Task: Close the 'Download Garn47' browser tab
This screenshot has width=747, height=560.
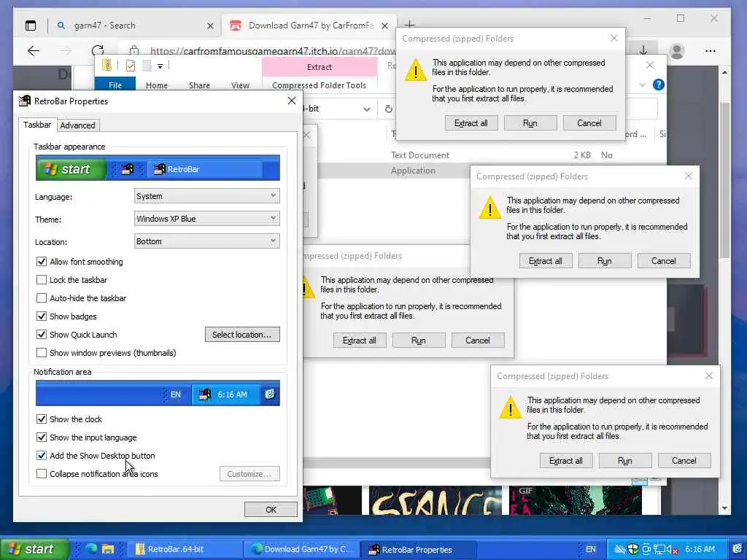Action: (x=384, y=26)
